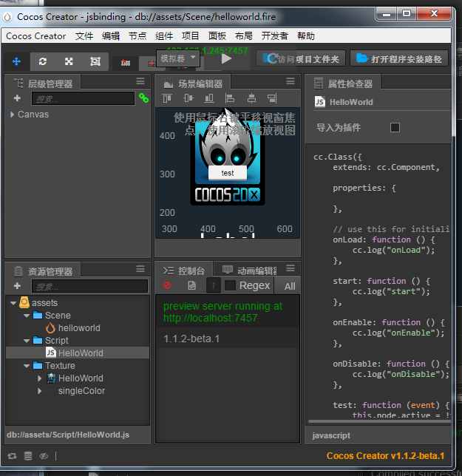Click 访问项目文件夹 button

[301, 58]
